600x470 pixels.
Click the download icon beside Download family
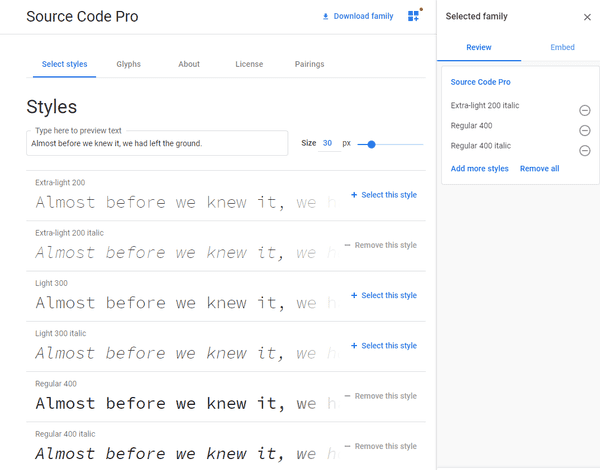click(x=325, y=17)
